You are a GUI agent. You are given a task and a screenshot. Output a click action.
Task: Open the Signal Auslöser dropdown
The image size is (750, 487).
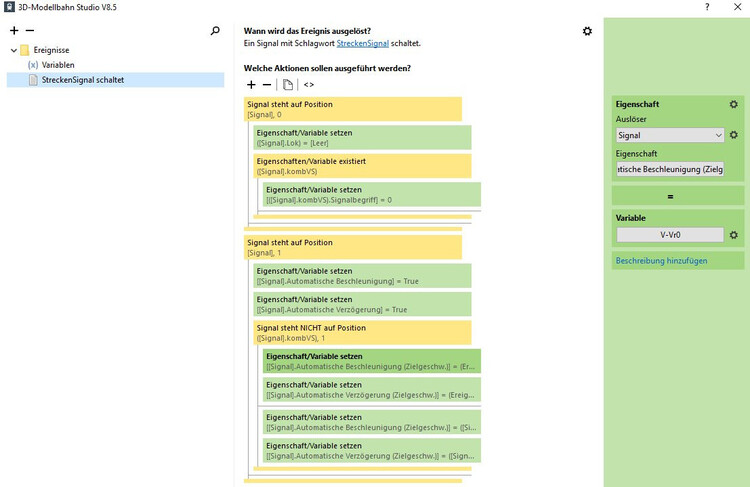point(670,135)
